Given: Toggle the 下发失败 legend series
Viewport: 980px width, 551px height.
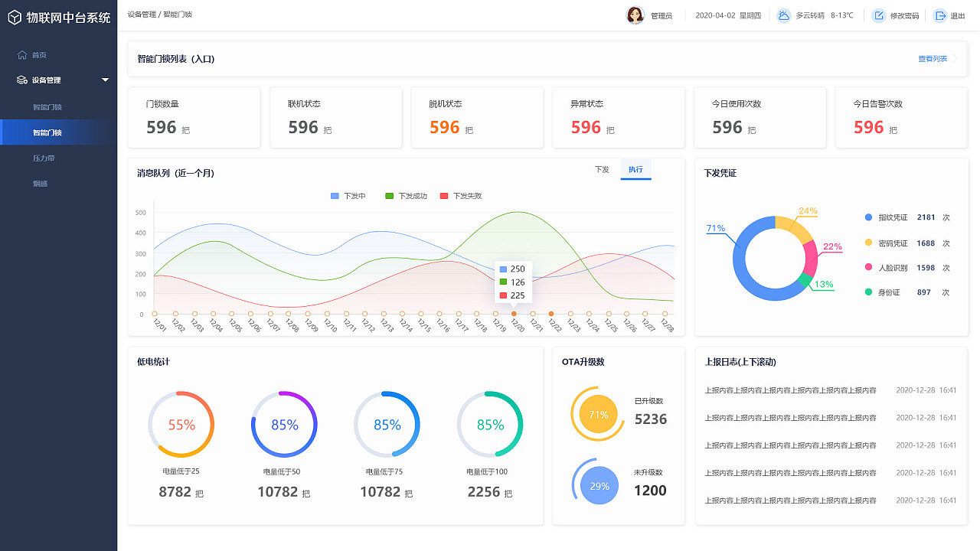Looking at the screenshot, I should tap(461, 196).
